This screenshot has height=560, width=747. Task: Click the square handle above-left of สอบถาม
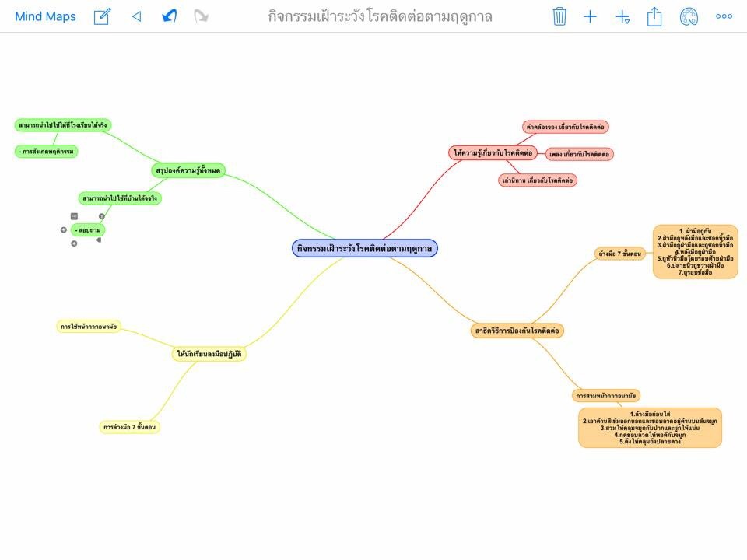point(74,216)
